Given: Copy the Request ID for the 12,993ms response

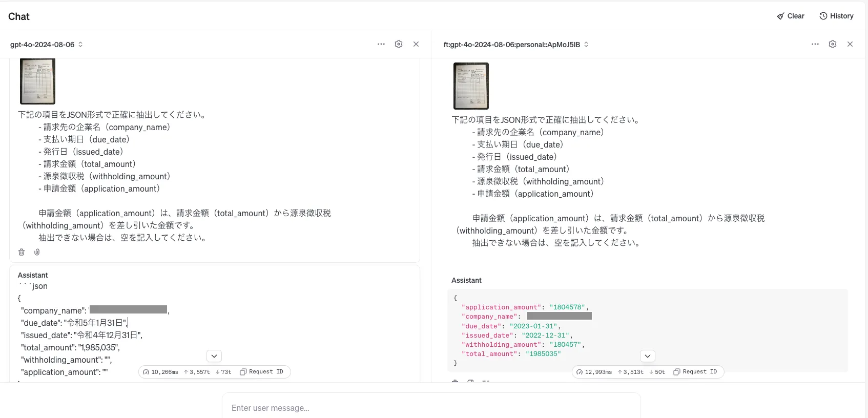Looking at the screenshot, I should pos(695,372).
